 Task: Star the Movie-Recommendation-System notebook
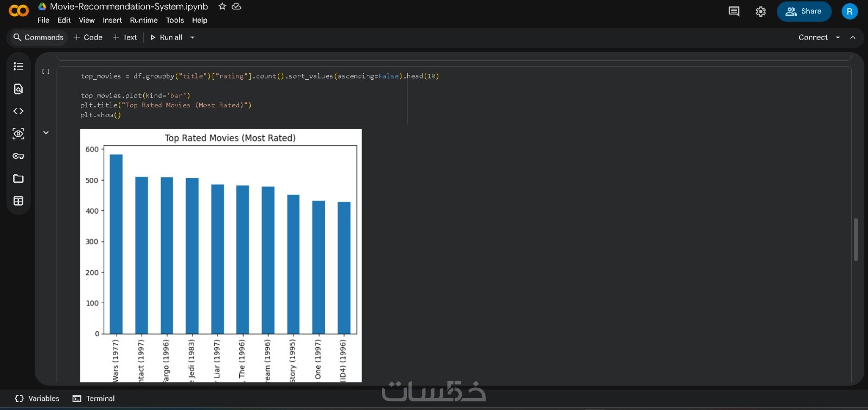222,7
